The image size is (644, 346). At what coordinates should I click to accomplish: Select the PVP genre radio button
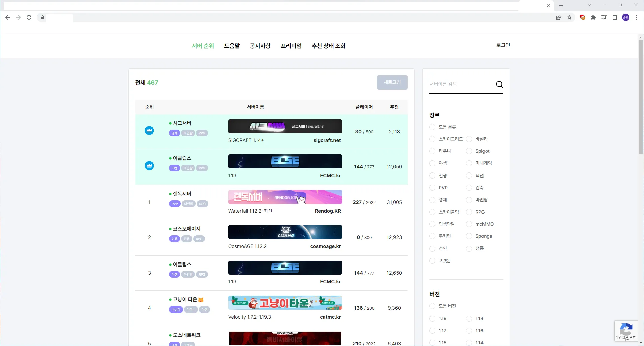pyautogui.click(x=432, y=188)
